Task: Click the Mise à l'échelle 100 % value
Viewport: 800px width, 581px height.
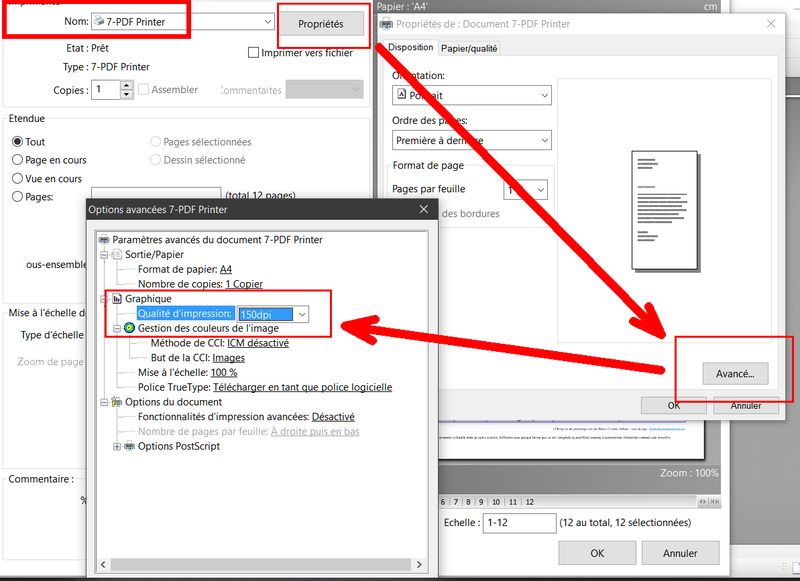Action: click(224, 372)
